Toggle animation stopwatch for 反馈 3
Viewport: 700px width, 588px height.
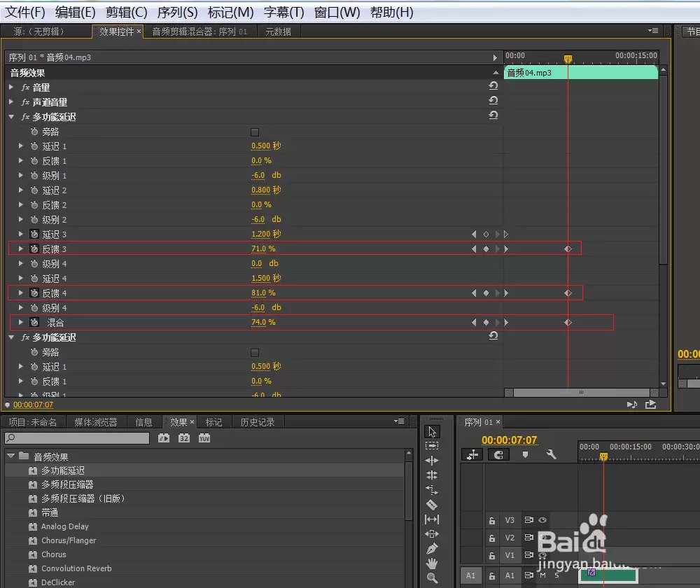tap(34, 248)
